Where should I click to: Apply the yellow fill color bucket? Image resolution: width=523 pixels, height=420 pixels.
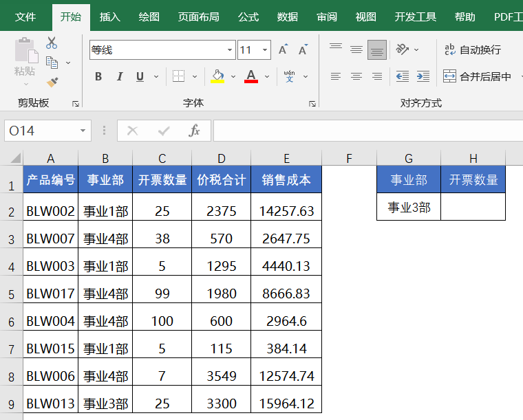click(217, 76)
